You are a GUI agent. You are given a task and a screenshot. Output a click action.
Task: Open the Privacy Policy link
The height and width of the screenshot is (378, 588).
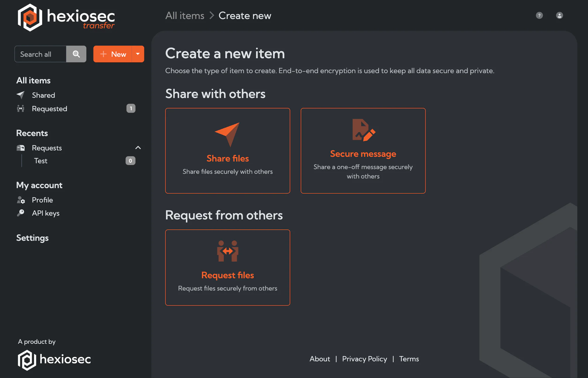(364, 359)
